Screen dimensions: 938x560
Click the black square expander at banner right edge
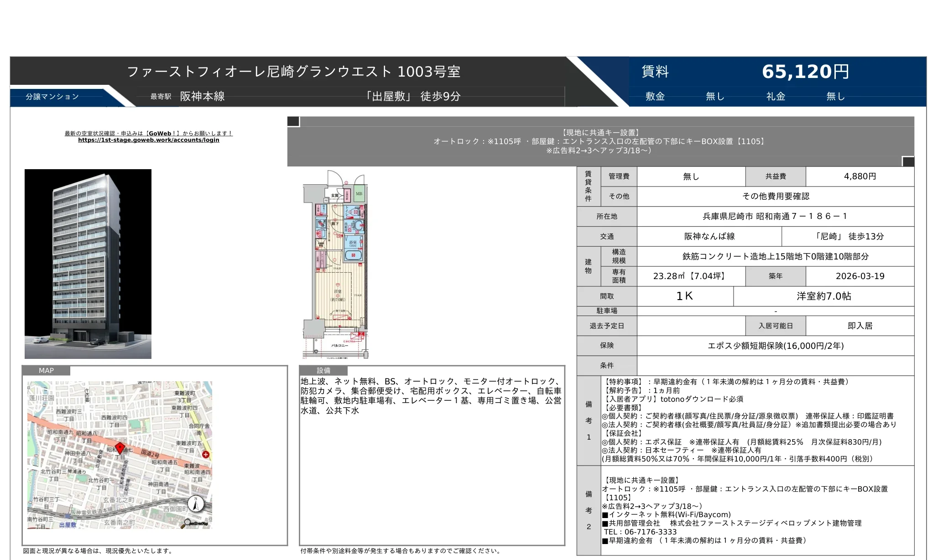[908, 162]
